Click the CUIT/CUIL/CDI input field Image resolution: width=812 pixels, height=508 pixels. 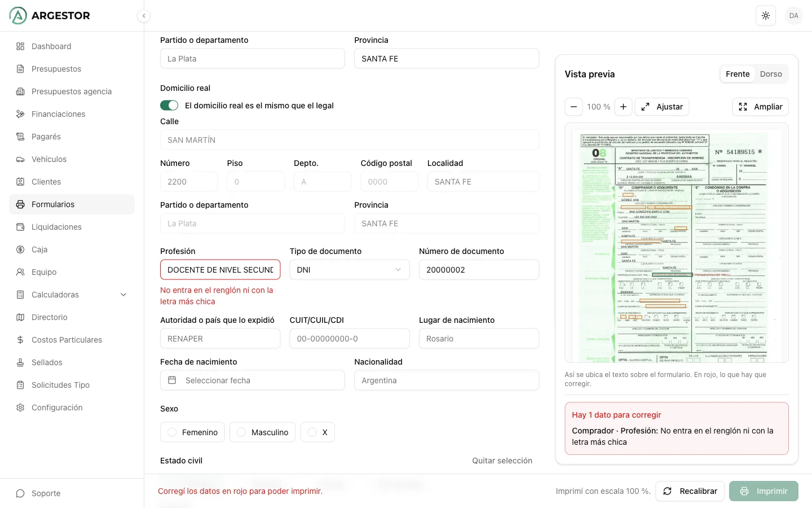click(x=350, y=339)
